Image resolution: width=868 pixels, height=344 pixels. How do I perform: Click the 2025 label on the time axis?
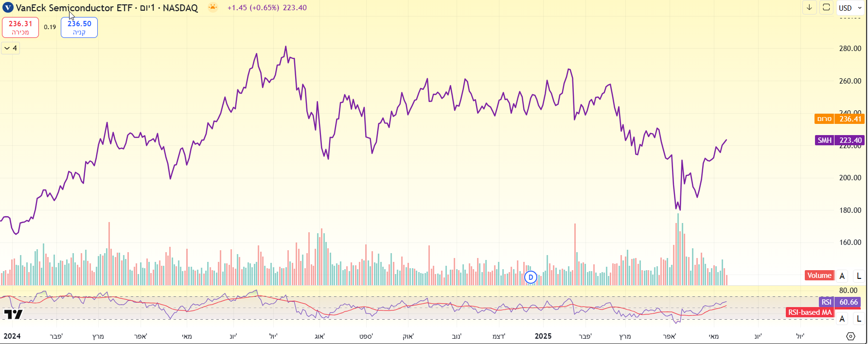pyautogui.click(x=543, y=336)
